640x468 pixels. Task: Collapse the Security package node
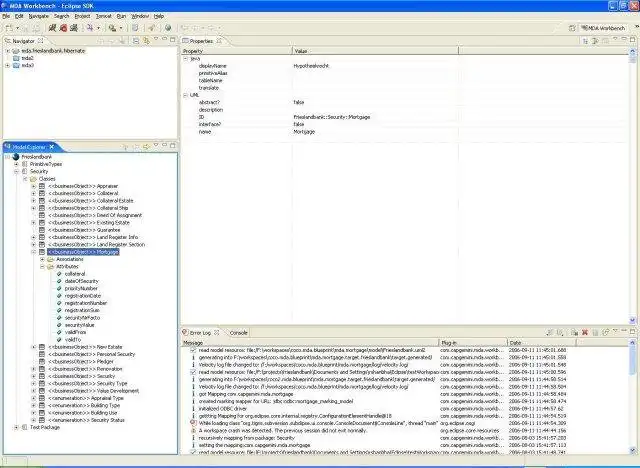[x=16, y=171]
